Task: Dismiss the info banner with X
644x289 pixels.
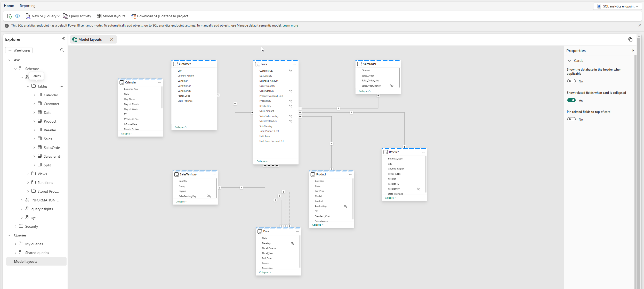Action: (x=640, y=25)
